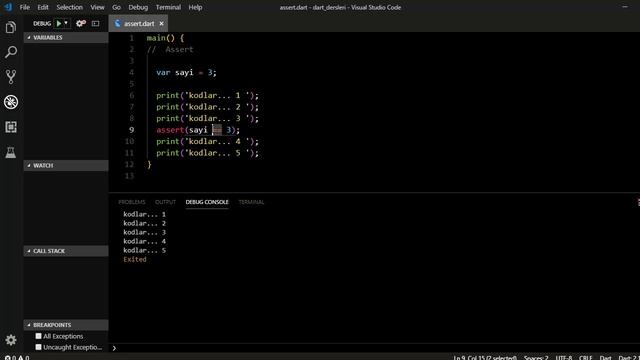Toggle the All Exceptions checkbox
The width and height of the screenshot is (640, 360).
[x=38, y=336]
